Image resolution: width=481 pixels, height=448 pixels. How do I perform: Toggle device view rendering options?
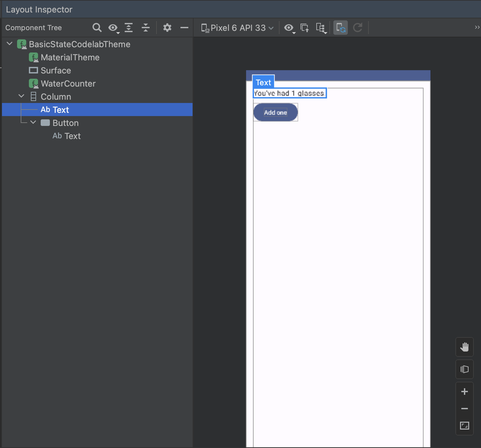point(289,28)
